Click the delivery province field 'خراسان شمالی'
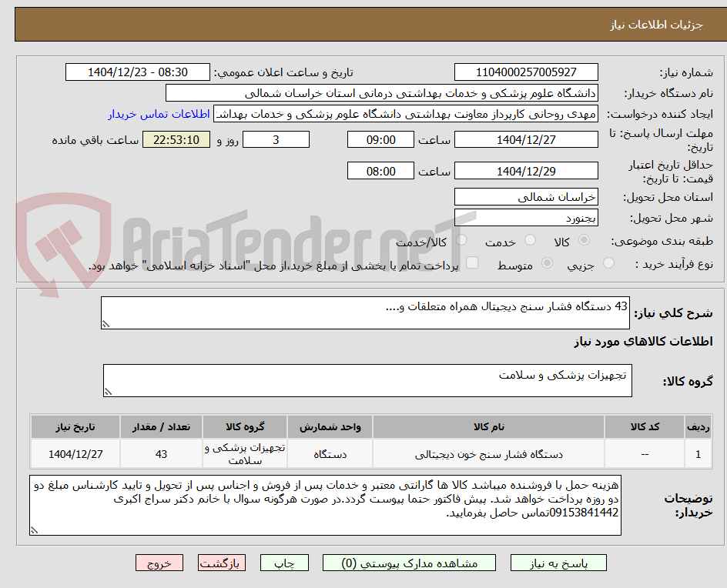Image resolution: width=727 pixels, height=588 pixels. pos(526,197)
